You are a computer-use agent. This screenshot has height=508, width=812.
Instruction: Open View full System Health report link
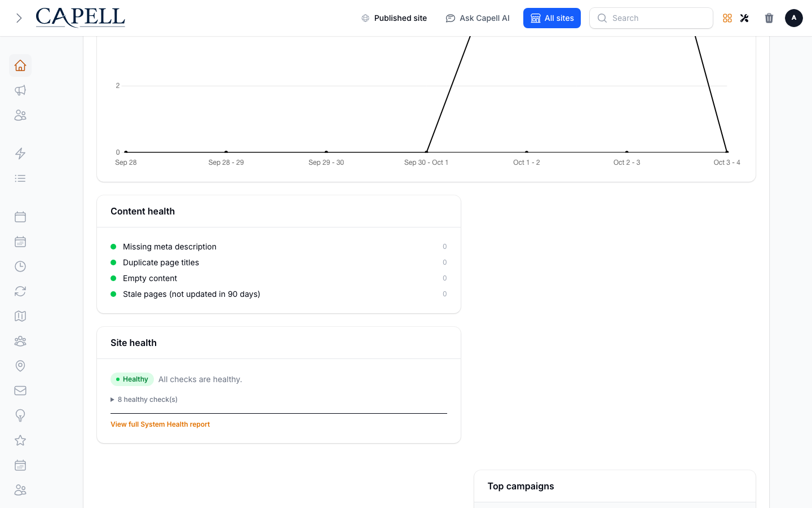click(x=160, y=424)
